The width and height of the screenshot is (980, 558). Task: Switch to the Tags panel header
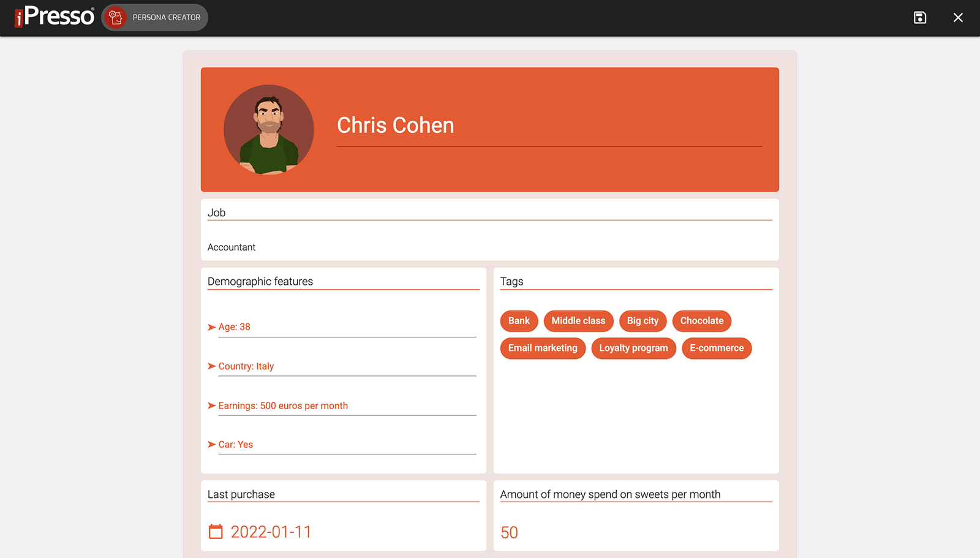pyautogui.click(x=511, y=281)
